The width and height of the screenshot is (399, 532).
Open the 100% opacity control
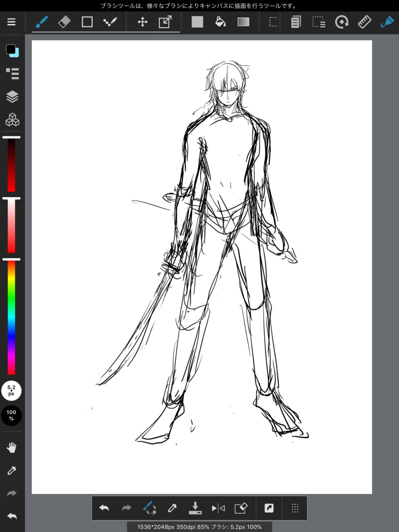coord(11,415)
